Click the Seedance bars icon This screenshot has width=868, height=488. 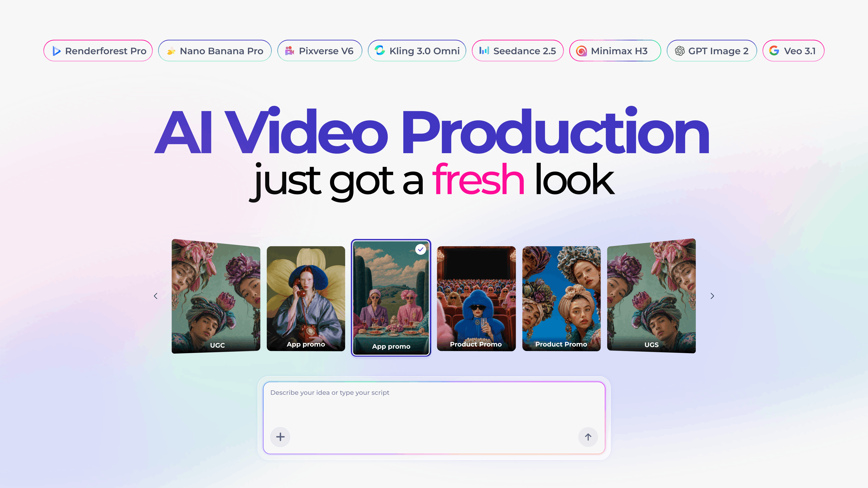coord(484,51)
